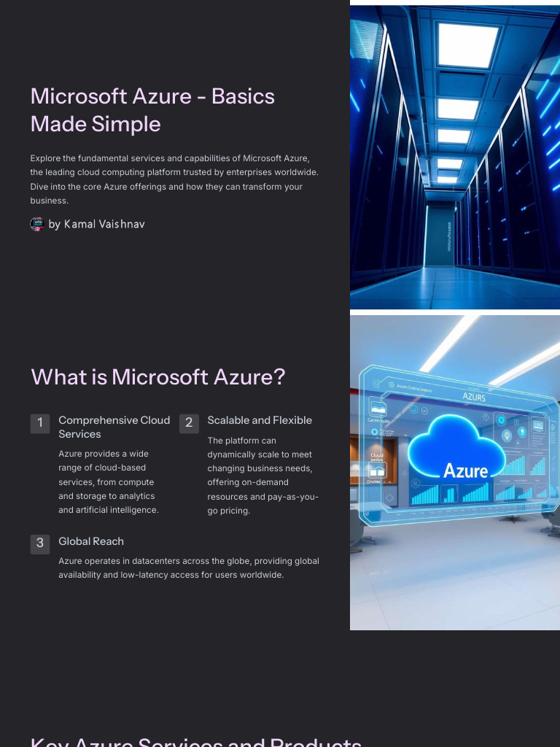The image size is (560, 747).
Task: Click the number 1 badge
Action: pos(40,424)
